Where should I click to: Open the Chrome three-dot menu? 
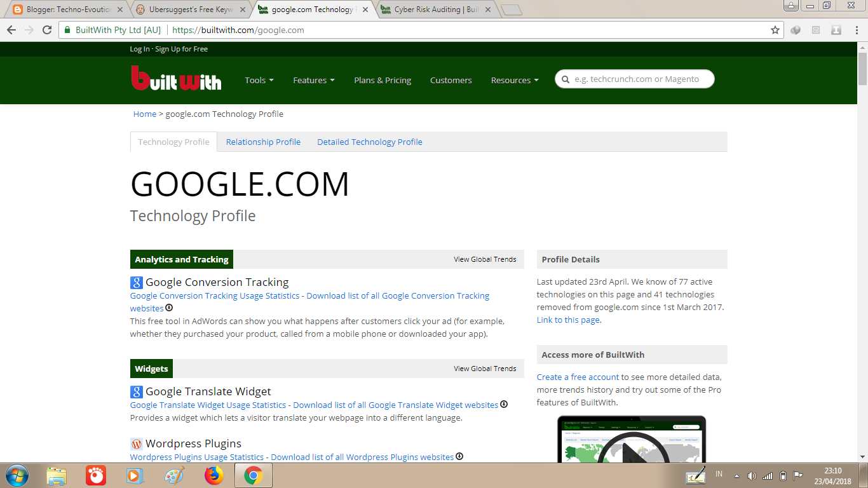857,30
